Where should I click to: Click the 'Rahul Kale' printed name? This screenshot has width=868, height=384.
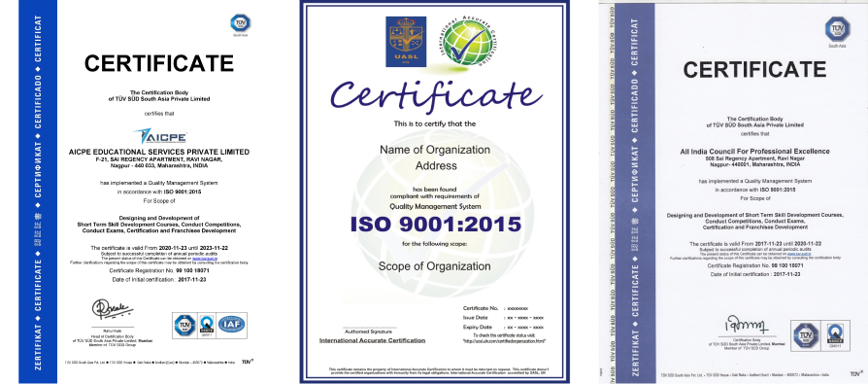click(113, 330)
